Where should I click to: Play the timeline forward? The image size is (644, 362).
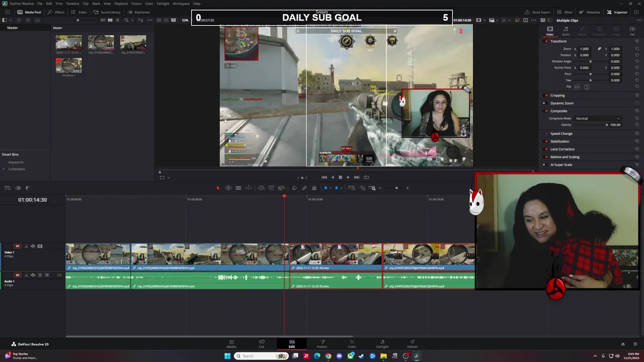click(x=348, y=177)
